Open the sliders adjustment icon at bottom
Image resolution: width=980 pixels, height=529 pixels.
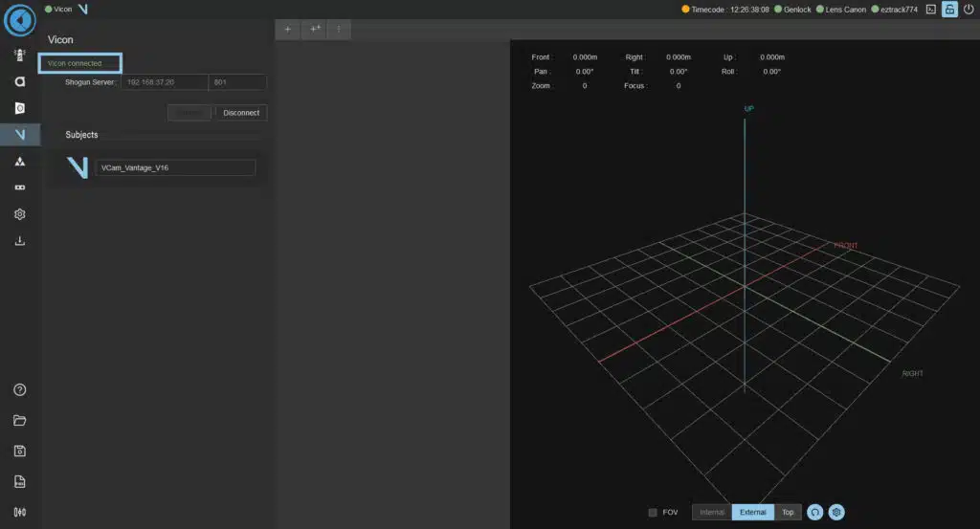(20, 512)
